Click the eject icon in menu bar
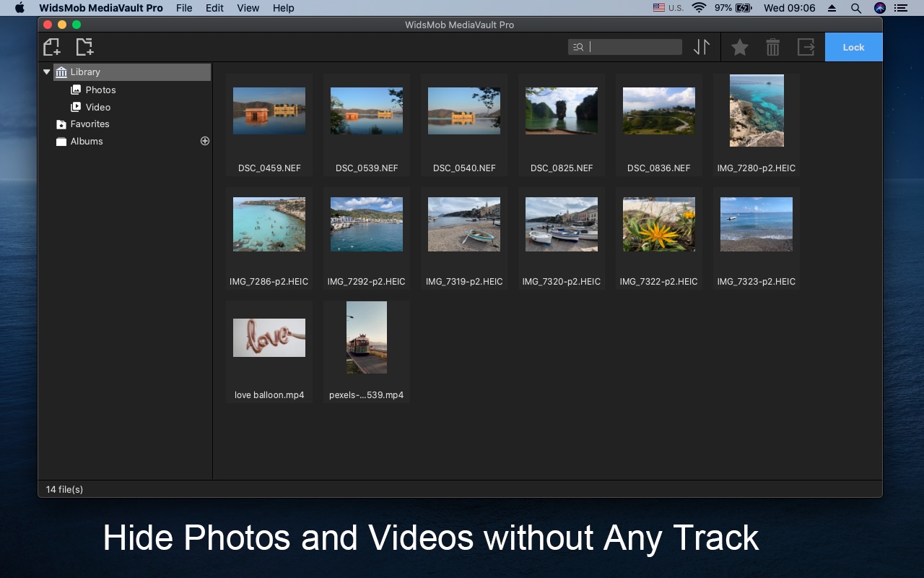This screenshot has height=578, width=924. pos(832,8)
